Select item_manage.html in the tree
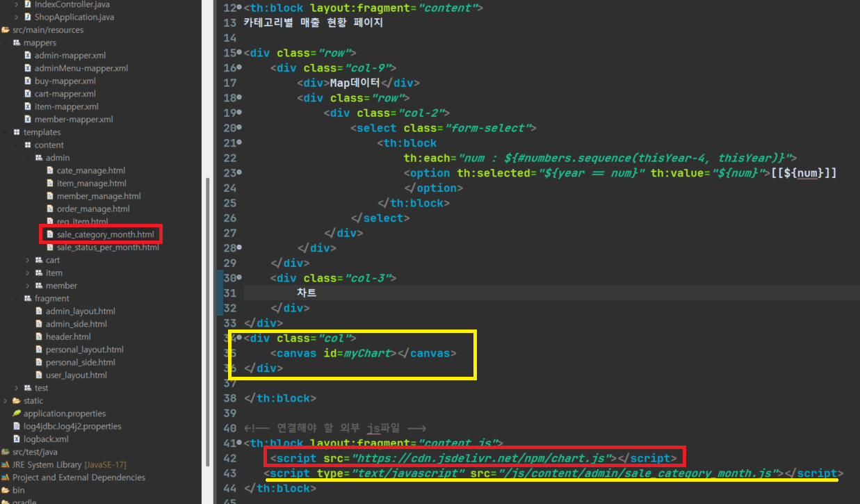This screenshot has height=504, width=860. [92, 184]
